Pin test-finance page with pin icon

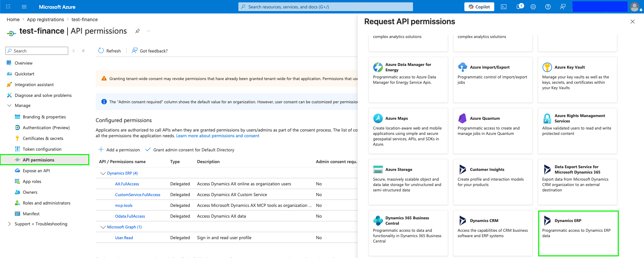tap(137, 31)
